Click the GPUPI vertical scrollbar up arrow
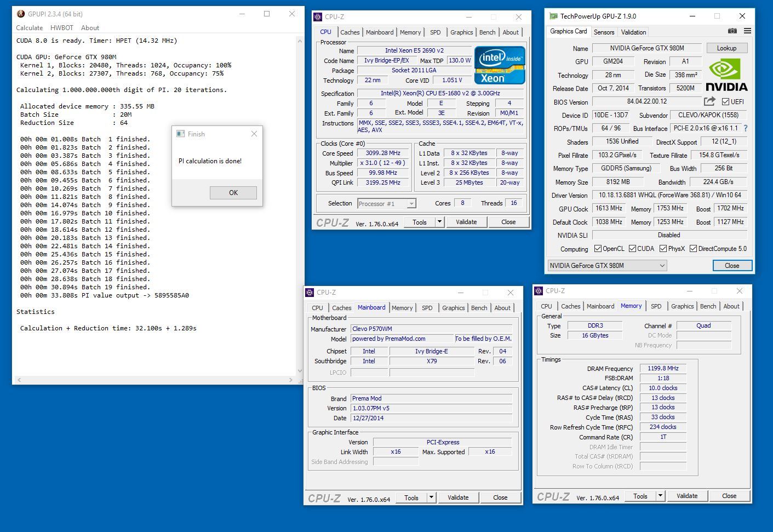 (300, 41)
